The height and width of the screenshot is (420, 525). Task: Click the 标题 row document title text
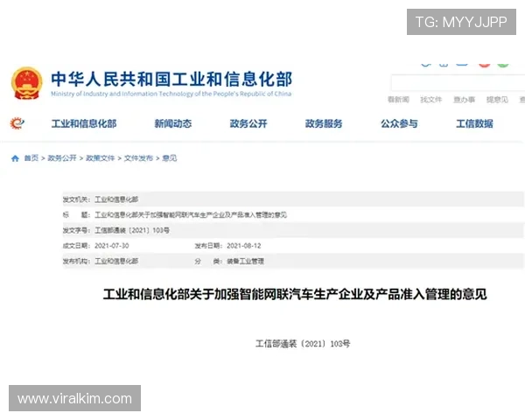(191, 215)
